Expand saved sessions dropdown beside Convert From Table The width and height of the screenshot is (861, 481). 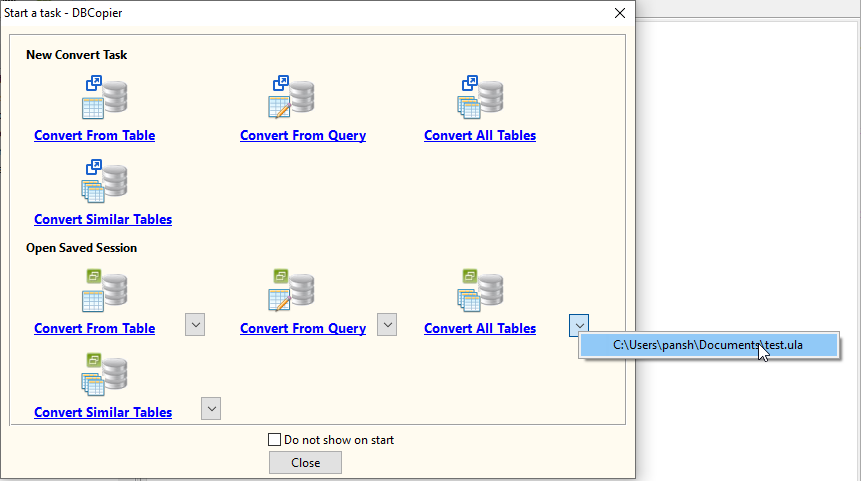[x=195, y=325]
